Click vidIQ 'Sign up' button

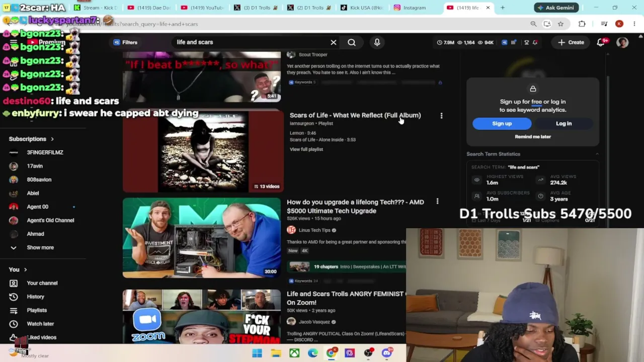(x=502, y=124)
